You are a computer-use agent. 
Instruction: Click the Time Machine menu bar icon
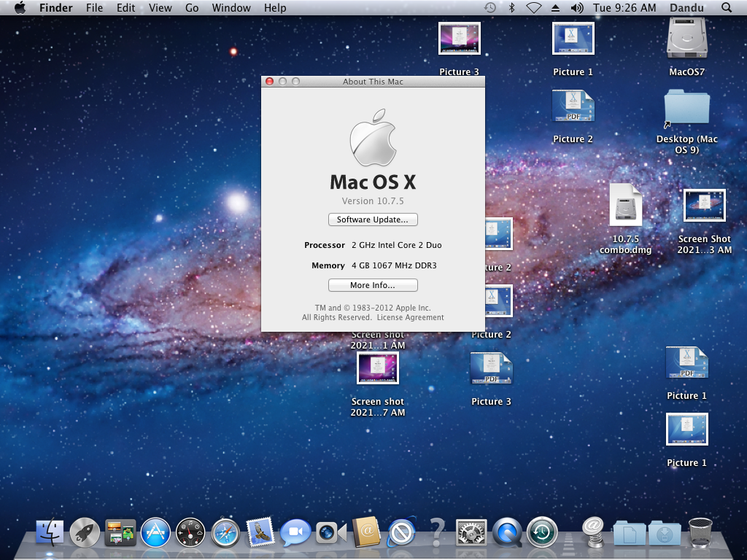pos(489,7)
